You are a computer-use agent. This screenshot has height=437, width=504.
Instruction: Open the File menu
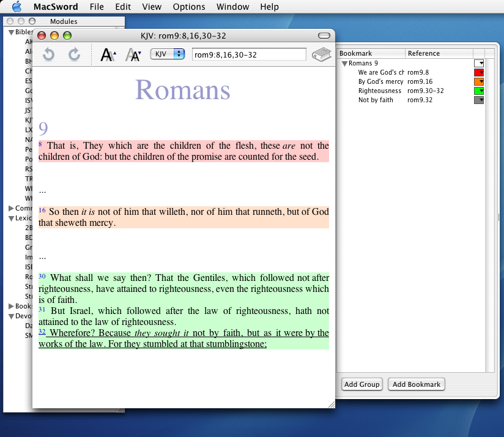click(x=97, y=7)
